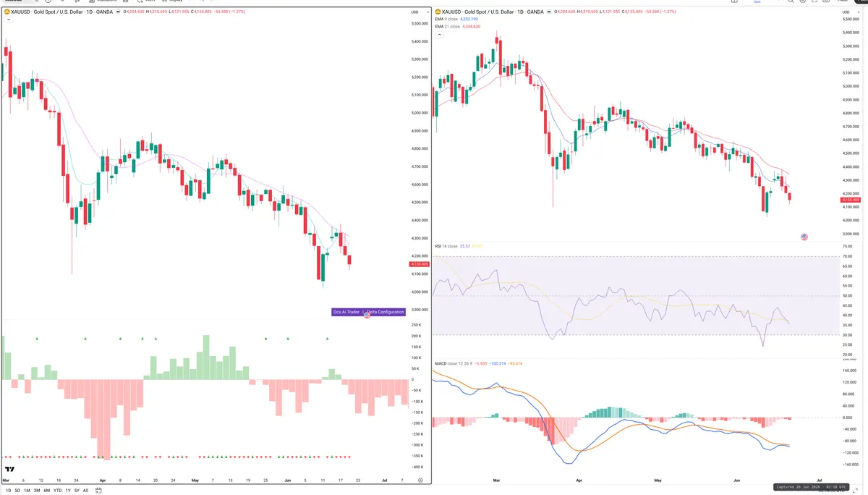
Task: Click the XAUUSD symbol title in right chart
Action: click(493, 12)
